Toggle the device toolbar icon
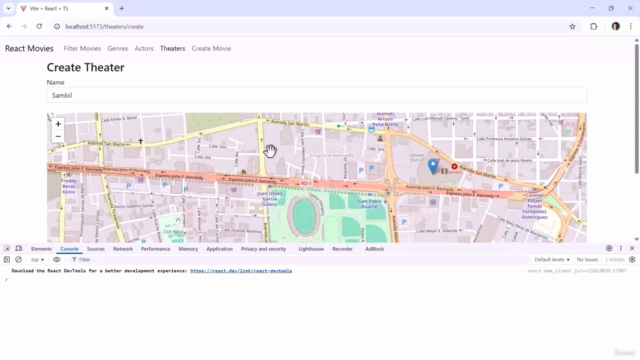Viewport: 640px width, 360px height. [19, 249]
